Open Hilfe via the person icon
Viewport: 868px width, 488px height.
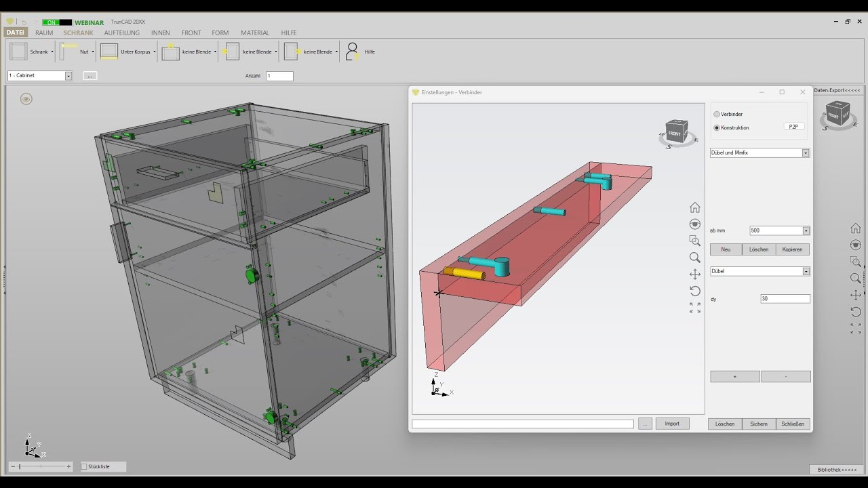352,52
